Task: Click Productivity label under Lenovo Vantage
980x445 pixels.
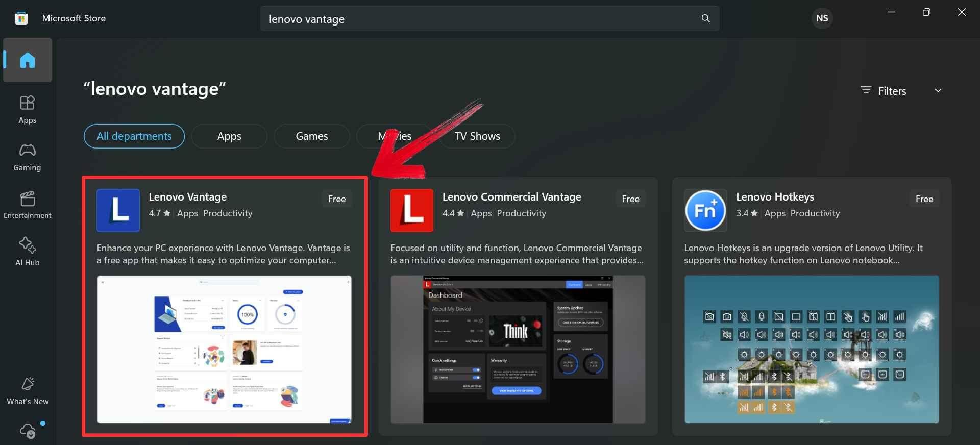Action: coord(228,213)
